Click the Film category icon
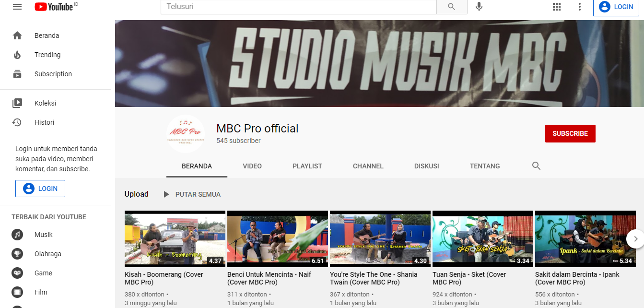 17,292
